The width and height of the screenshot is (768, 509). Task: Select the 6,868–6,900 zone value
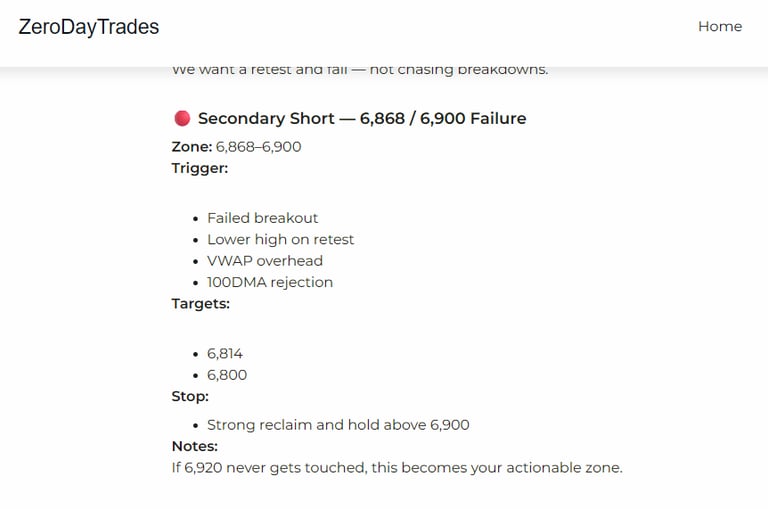pos(259,147)
